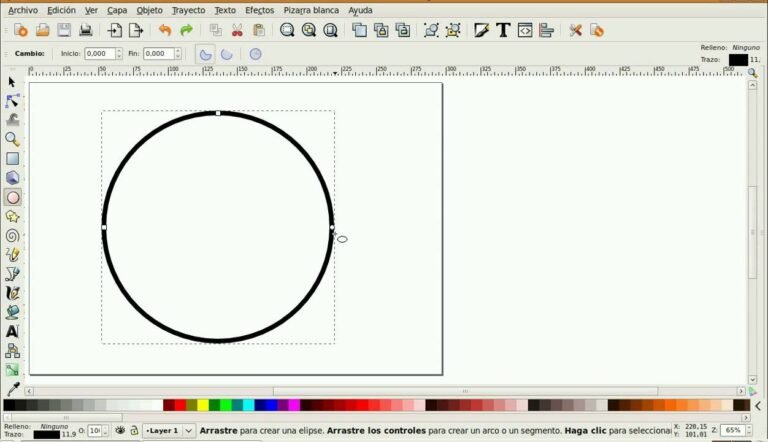Make the shape a whole ellipse

pos(255,54)
